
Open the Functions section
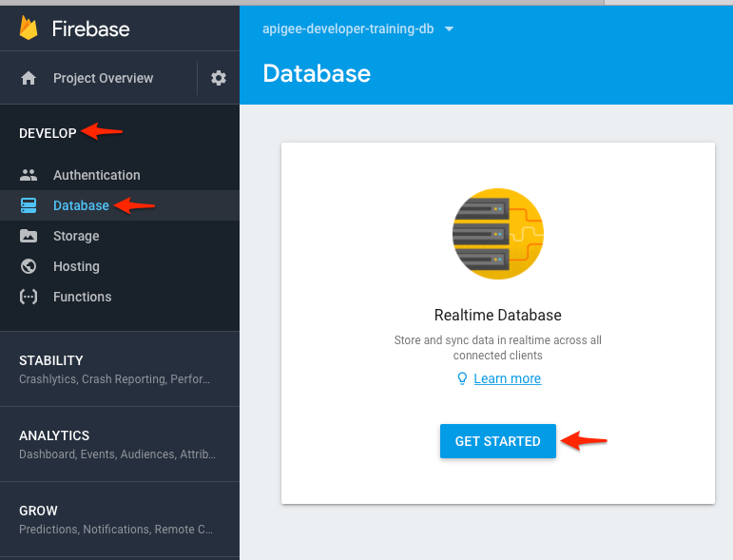point(120,297)
